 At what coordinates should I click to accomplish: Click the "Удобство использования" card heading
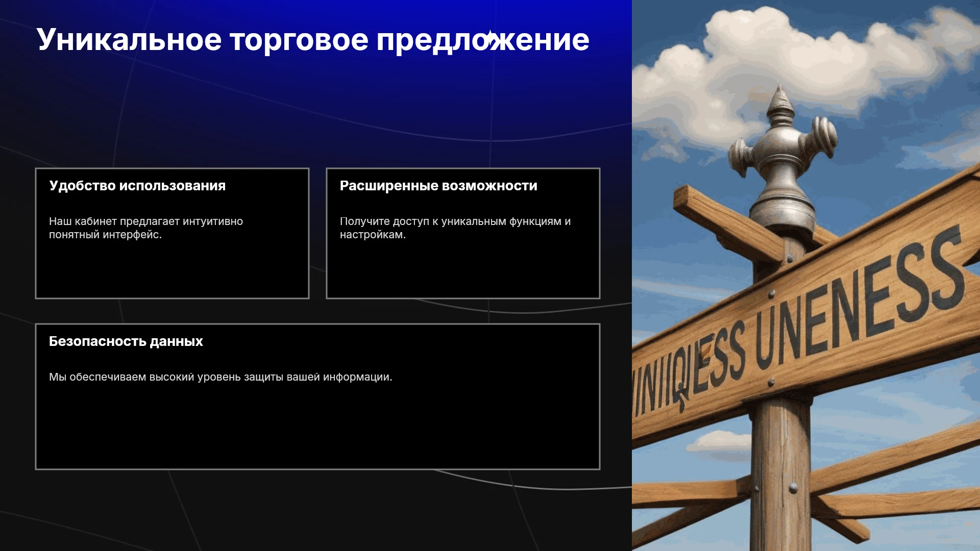[x=137, y=186]
